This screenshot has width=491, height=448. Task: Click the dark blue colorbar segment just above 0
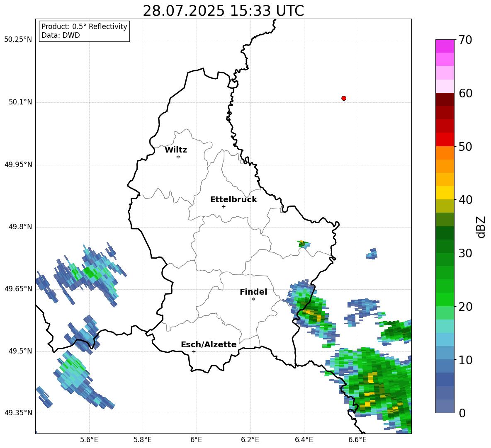(445, 406)
